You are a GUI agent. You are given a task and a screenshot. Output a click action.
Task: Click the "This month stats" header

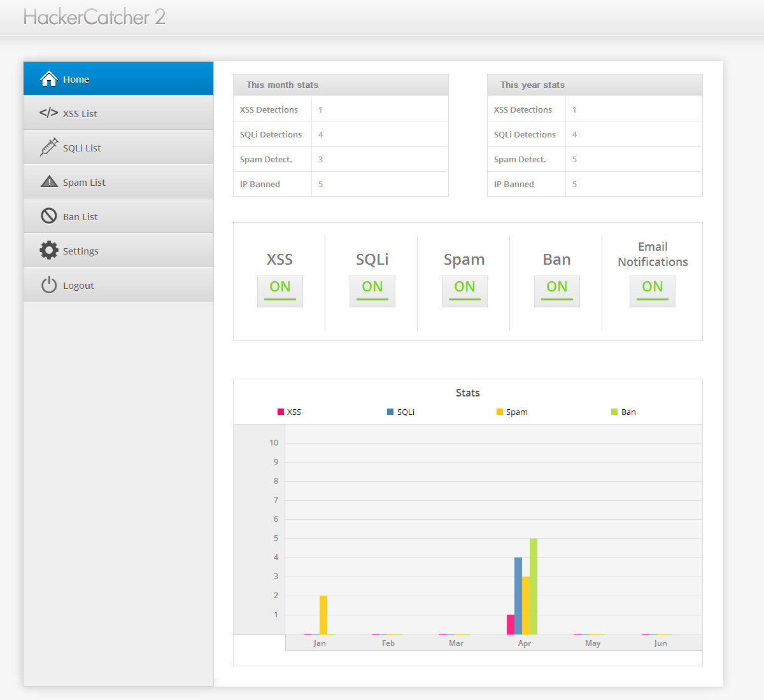click(341, 85)
